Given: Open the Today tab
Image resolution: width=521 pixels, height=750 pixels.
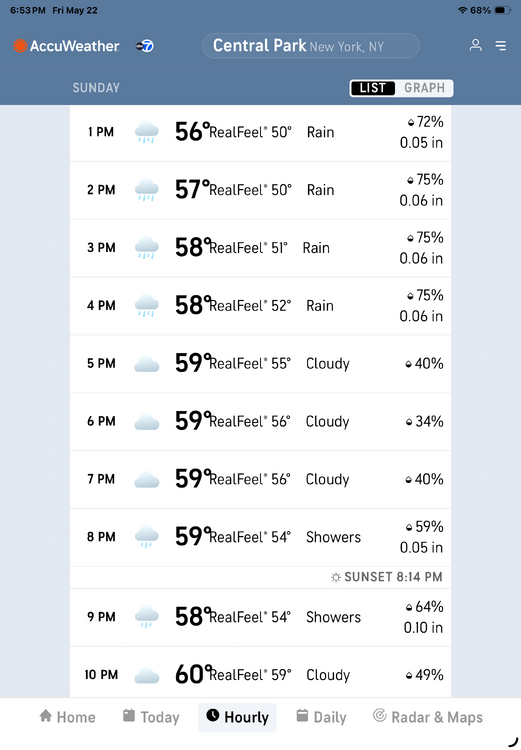Looking at the screenshot, I should (x=151, y=717).
